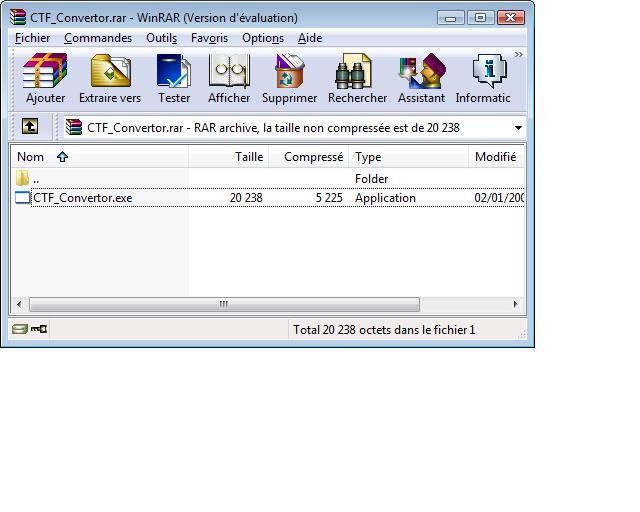
Task: Sort by the Taille column header
Action: pyautogui.click(x=229, y=157)
